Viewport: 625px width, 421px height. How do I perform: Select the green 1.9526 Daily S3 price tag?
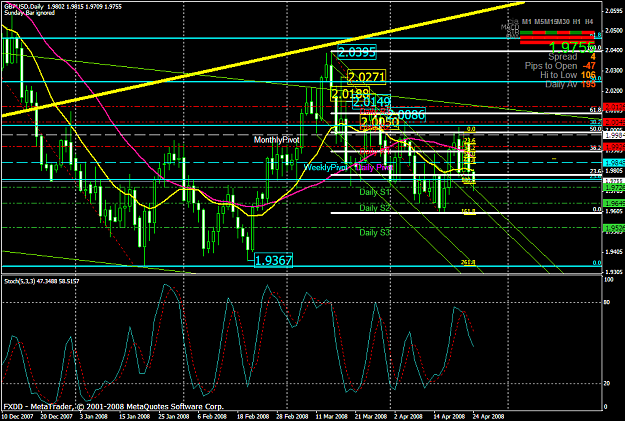[613, 228]
